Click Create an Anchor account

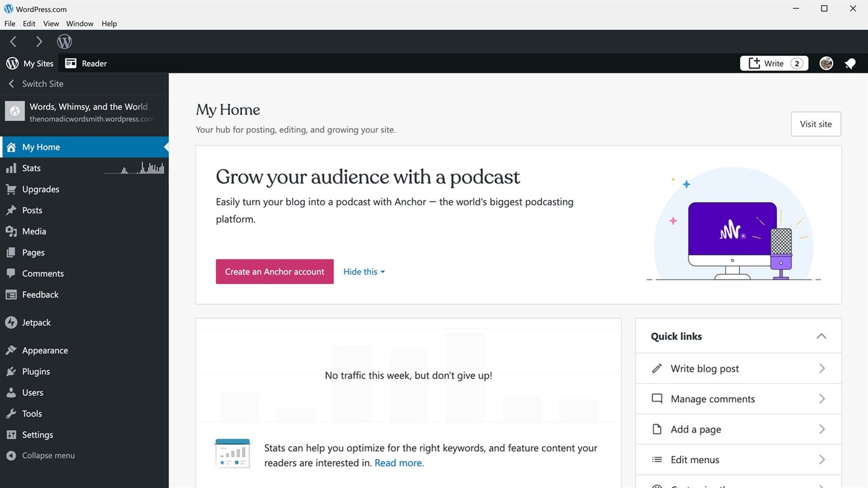click(x=275, y=271)
